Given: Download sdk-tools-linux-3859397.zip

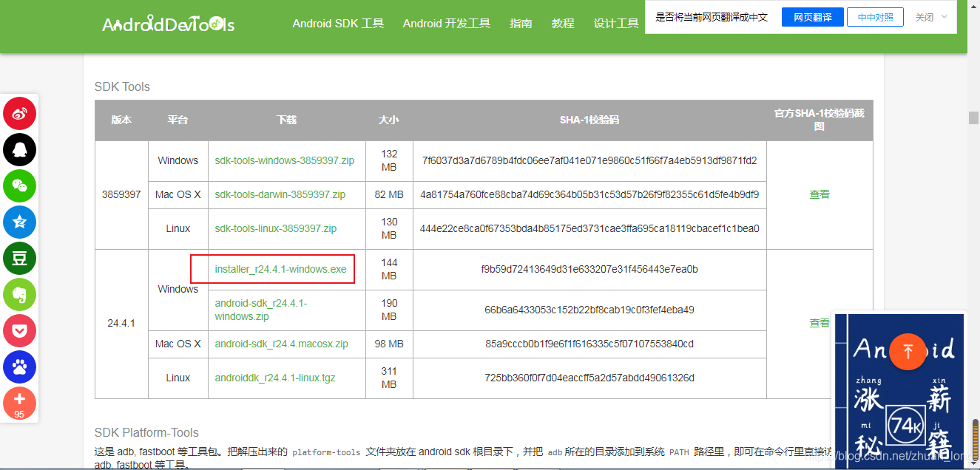Looking at the screenshot, I should pos(276,228).
